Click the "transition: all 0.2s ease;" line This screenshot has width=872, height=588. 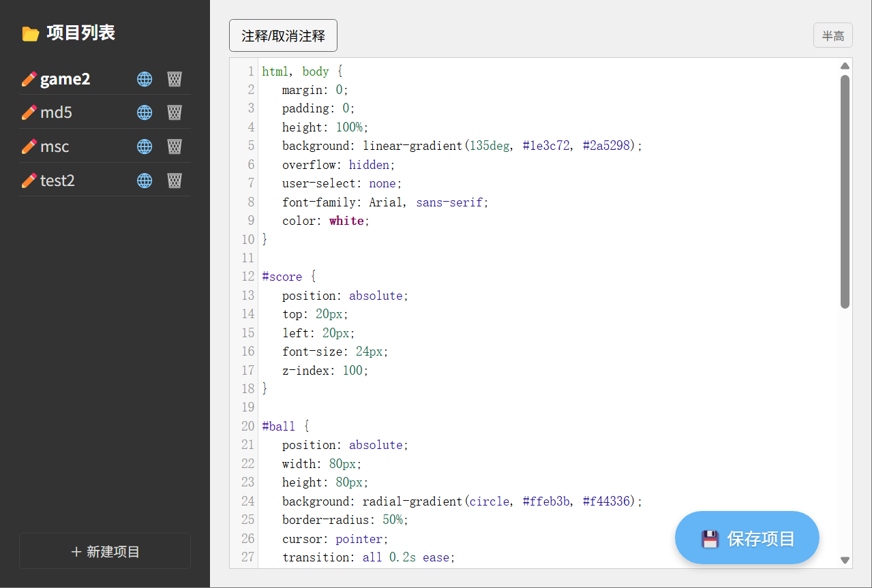(x=369, y=557)
